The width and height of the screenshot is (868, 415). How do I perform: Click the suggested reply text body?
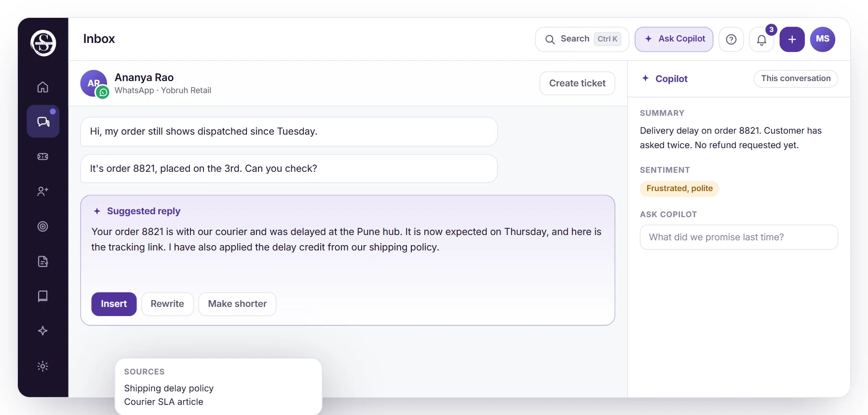pyautogui.click(x=346, y=239)
